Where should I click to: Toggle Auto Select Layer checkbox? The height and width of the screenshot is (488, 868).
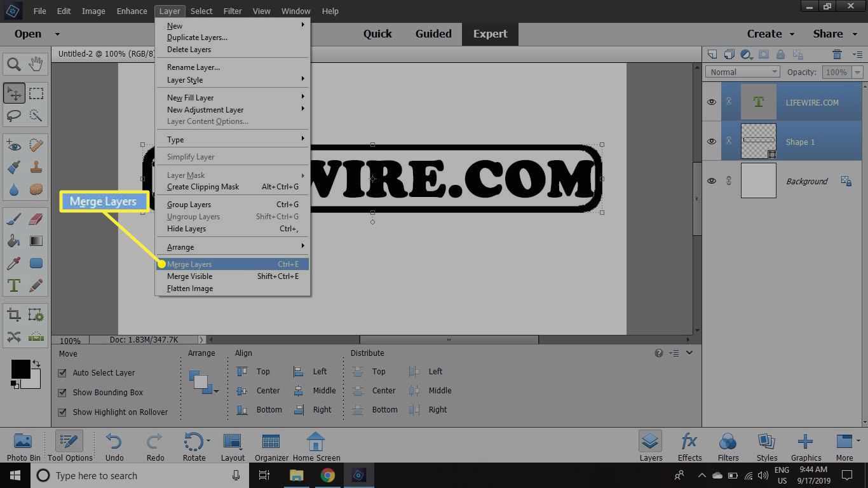(x=62, y=373)
